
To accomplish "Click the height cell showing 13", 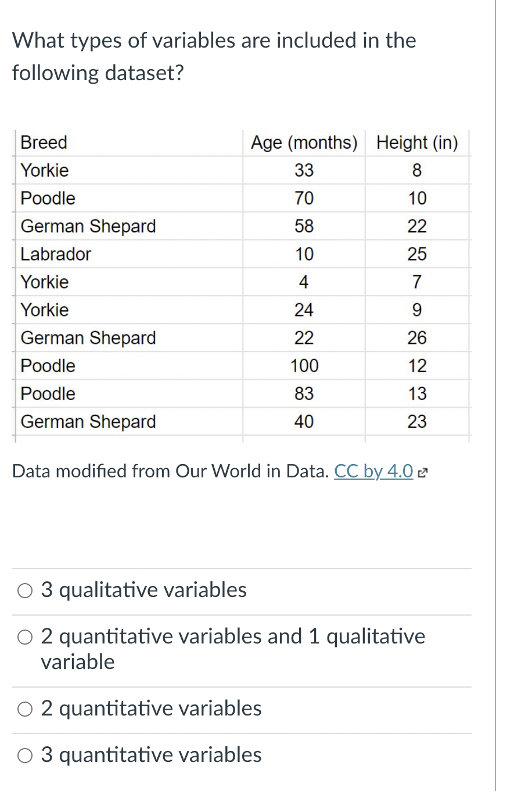I will point(417,394).
